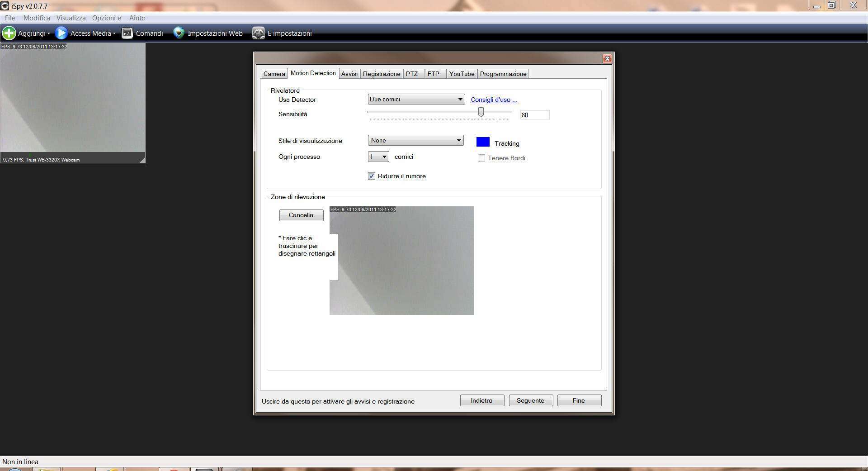Open the settings gear icon (E impostazioni)
The width and height of the screenshot is (868, 471).
coord(259,33)
